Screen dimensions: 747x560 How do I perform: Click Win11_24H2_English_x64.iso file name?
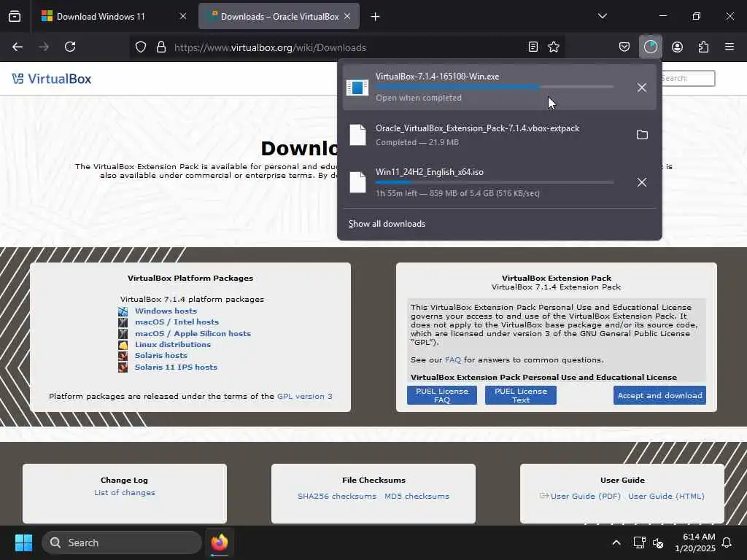pyautogui.click(x=429, y=172)
